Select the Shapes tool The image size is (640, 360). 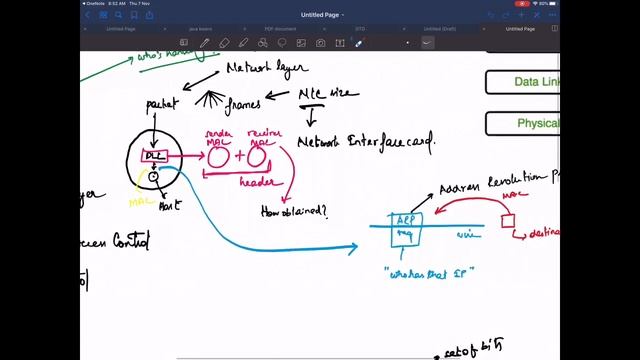(x=262, y=42)
